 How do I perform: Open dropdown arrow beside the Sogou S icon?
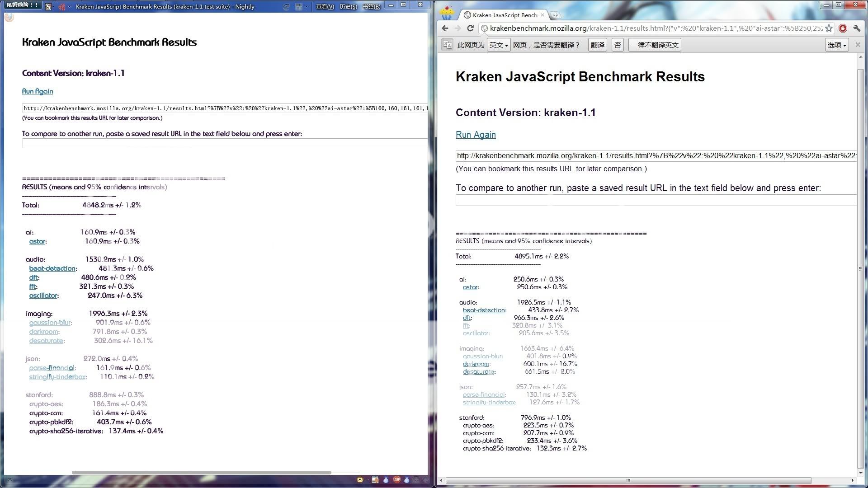(53, 7)
